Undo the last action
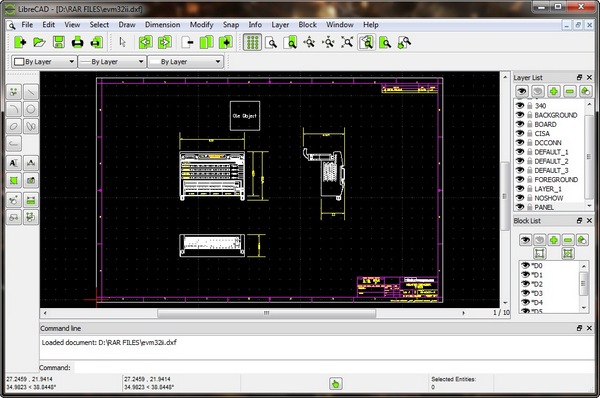This screenshot has height=398, width=600. pyautogui.click(x=145, y=42)
